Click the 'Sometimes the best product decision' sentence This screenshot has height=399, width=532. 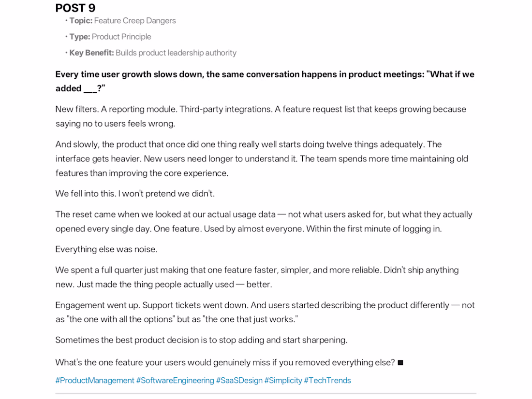(x=202, y=340)
